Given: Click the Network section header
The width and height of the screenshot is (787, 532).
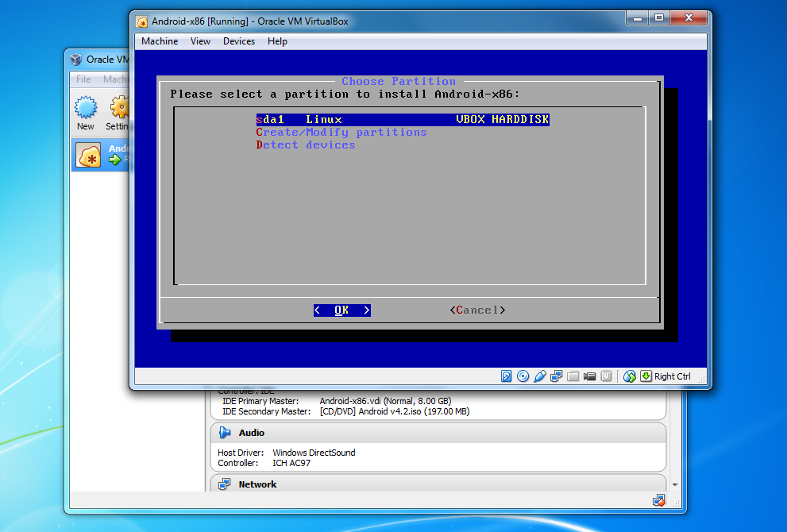Looking at the screenshot, I should tap(438, 483).
